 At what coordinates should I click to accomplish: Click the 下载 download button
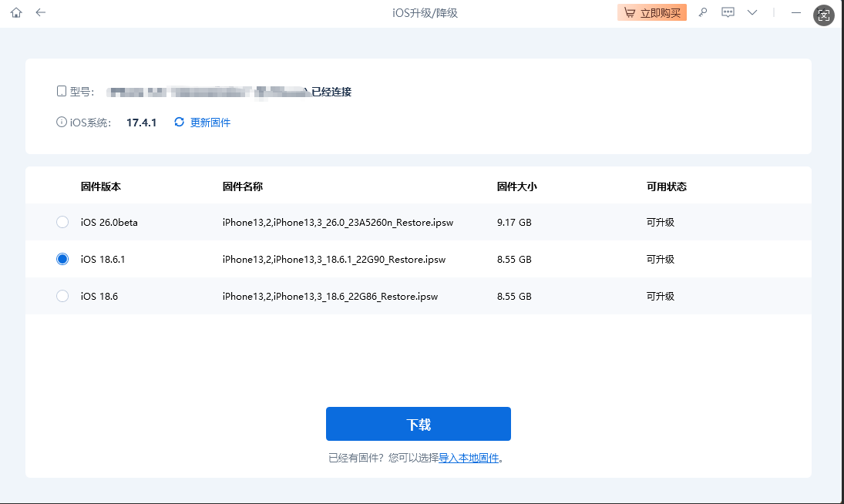pyautogui.click(x=419, y=423)
